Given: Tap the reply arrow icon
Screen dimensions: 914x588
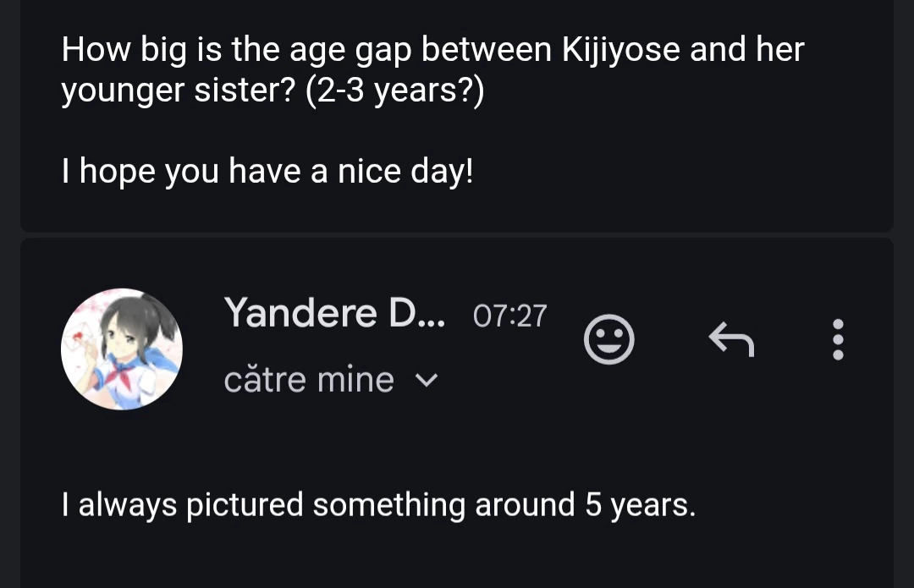Looking at the screenshot, I should click(x=731, y=339).
